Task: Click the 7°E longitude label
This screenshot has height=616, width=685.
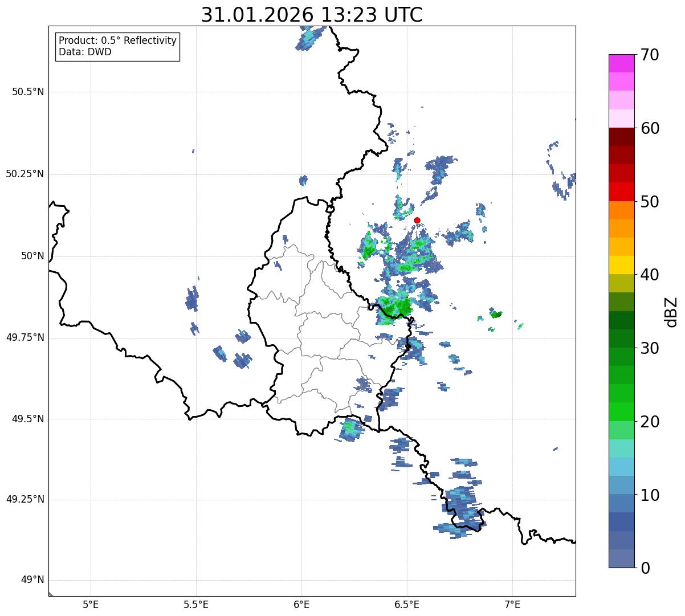Action: coord(512,604)
